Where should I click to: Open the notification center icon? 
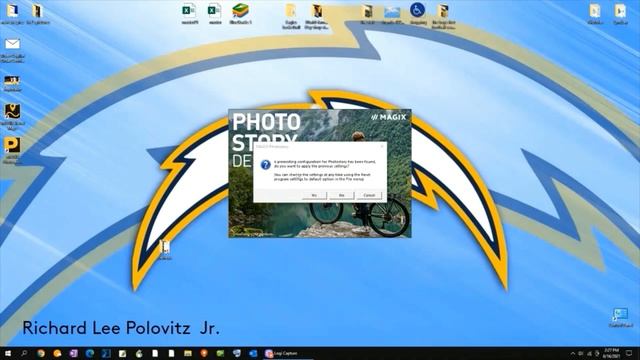tap(629, 353)
